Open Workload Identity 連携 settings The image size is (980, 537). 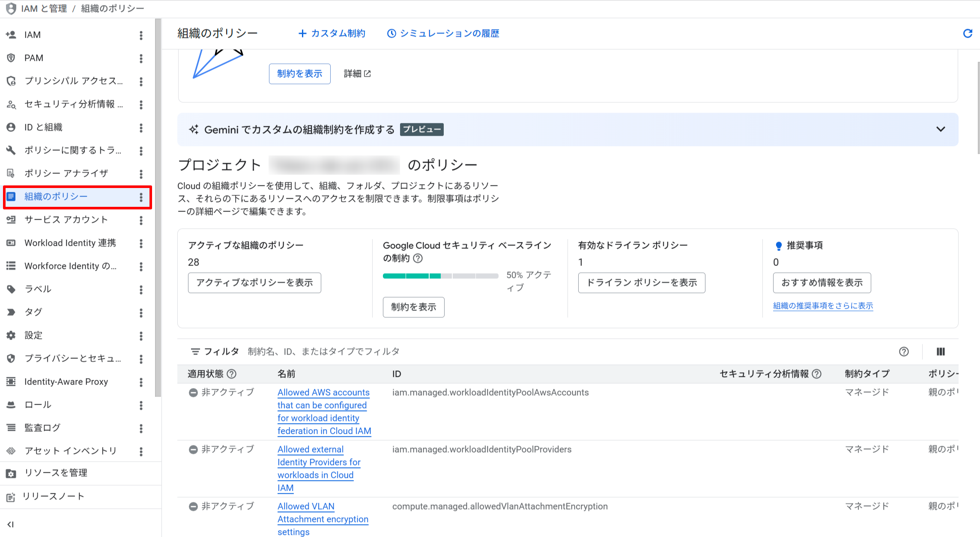pyautogui.click(x=69, y=243)
